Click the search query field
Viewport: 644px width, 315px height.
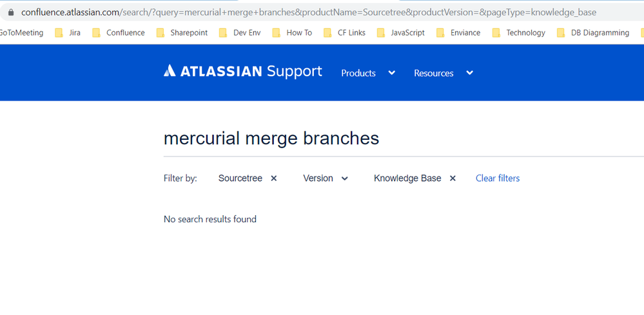(x=404, y=138)
